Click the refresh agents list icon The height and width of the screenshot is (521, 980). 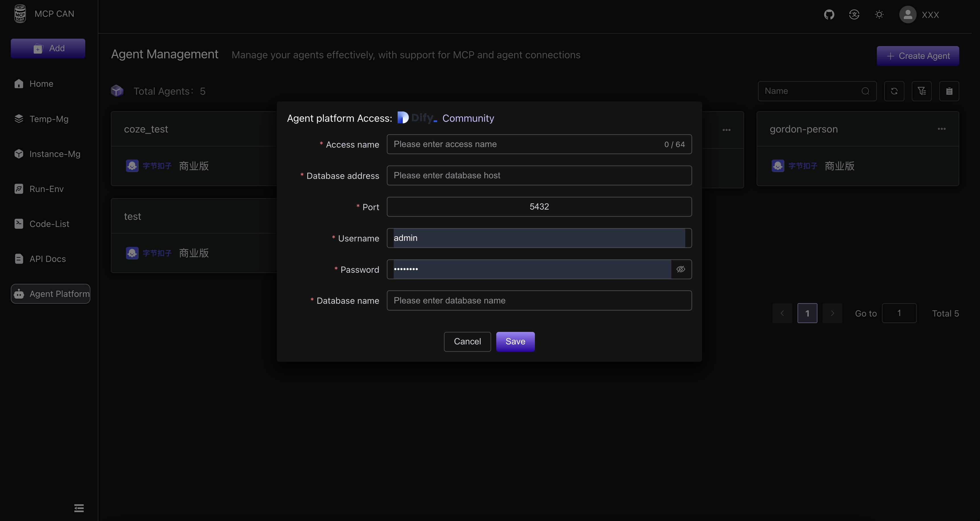click(894, 91)
